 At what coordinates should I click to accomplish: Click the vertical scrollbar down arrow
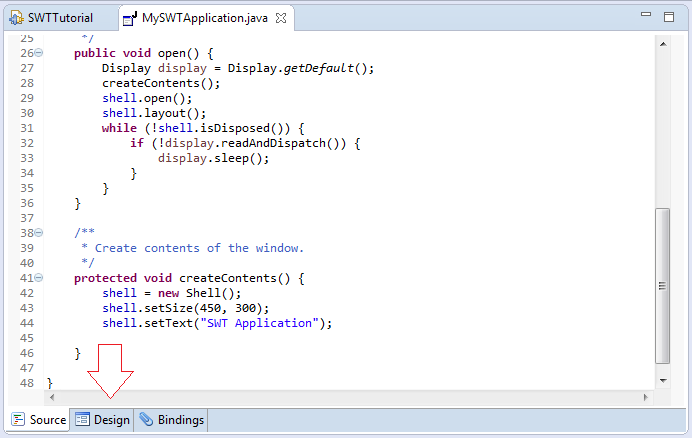[663, 380]
